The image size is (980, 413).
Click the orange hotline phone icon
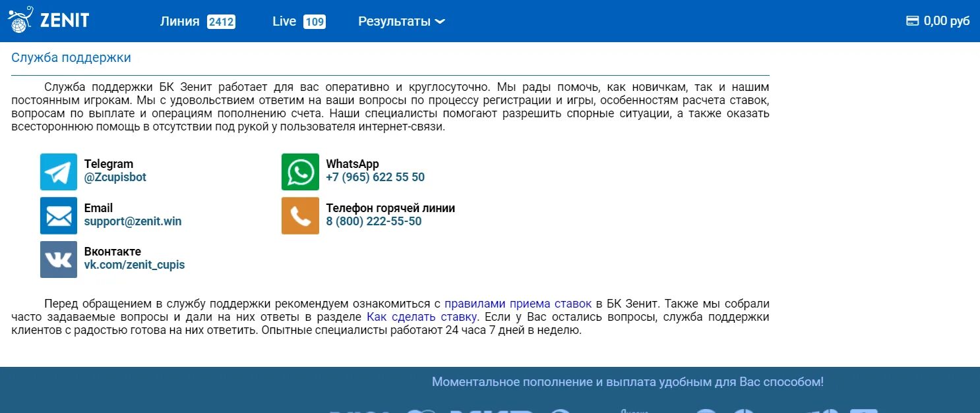pyautogui.click(x=300, y=215)
